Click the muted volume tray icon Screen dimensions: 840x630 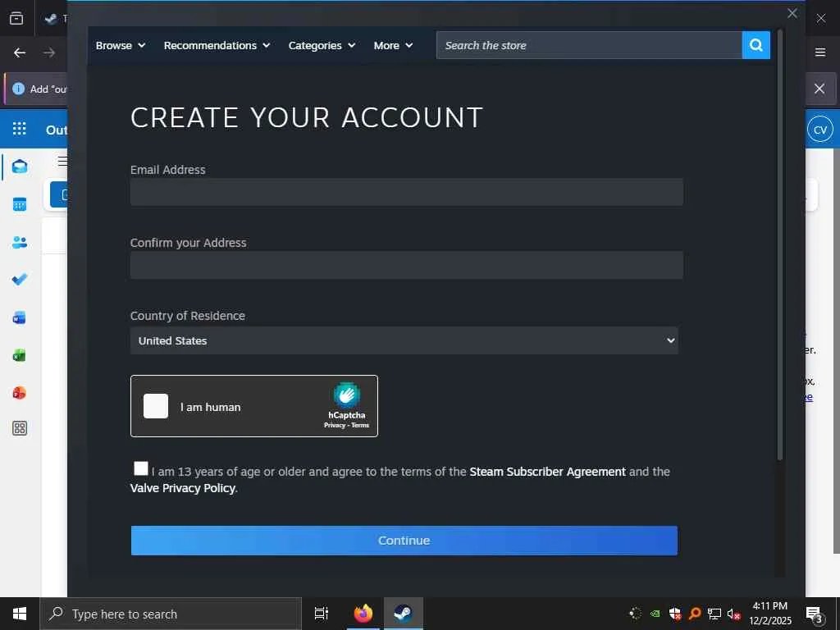click(733, 614)
